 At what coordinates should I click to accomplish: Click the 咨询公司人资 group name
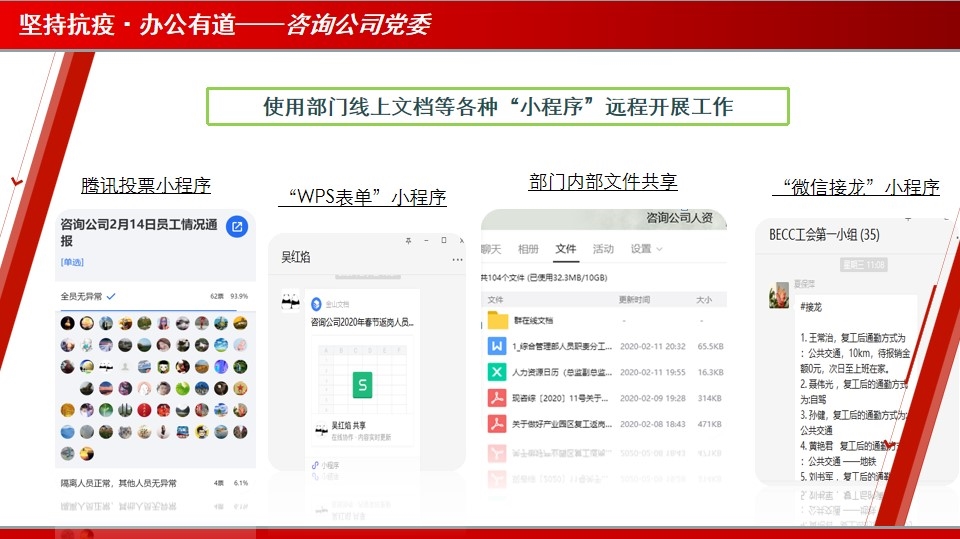680,217
